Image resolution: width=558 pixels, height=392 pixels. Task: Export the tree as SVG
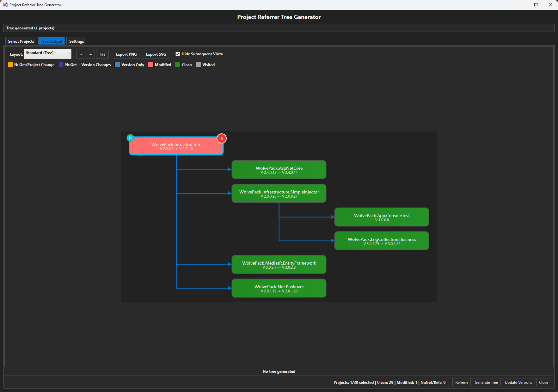click(156, 54)
